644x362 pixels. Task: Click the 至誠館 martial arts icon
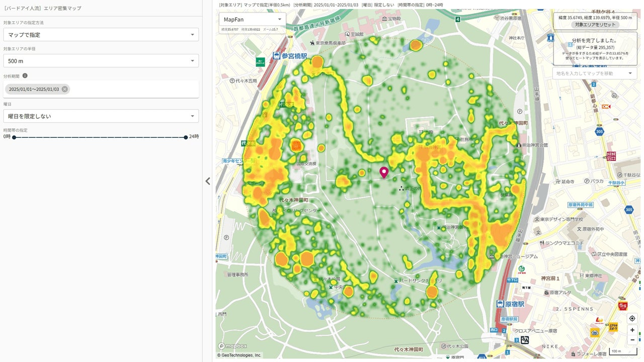(347, 35)
